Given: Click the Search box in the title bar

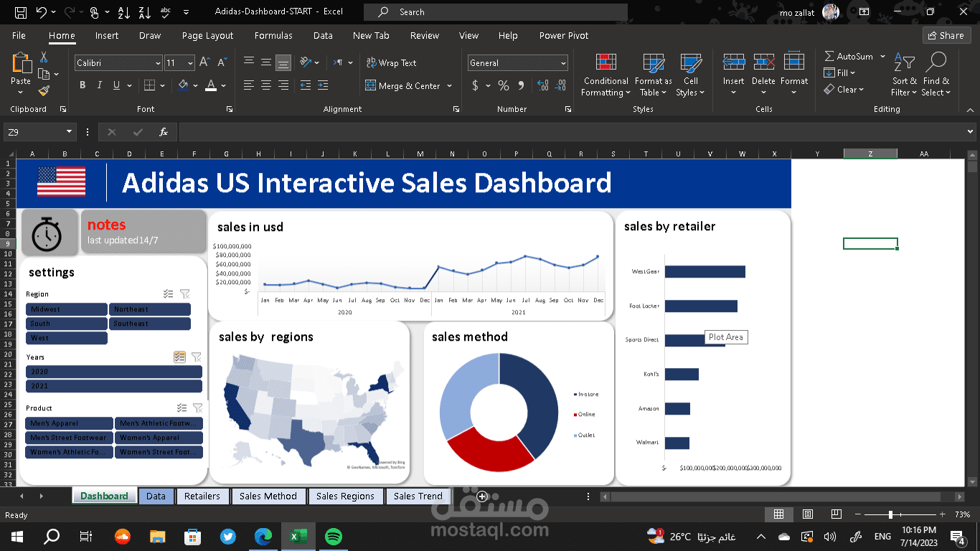Looking at the screenshot, I should (495, 12).
